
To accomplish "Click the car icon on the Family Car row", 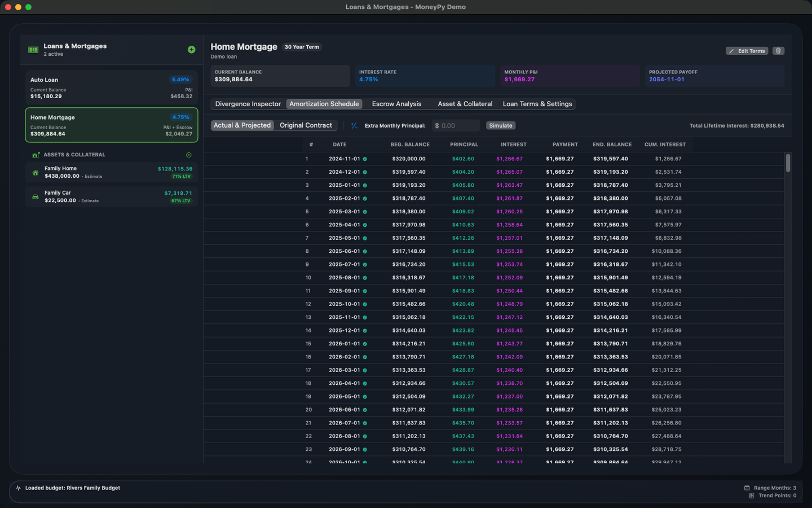I will pos(36,197).
